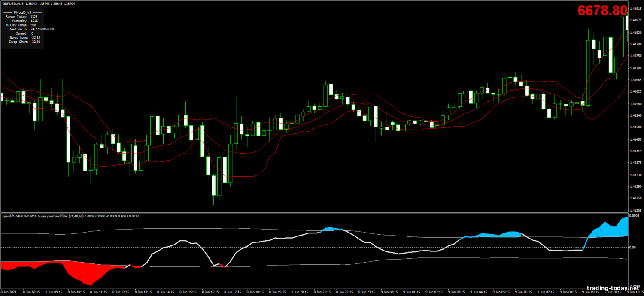Click the 9 Jun 06:15 time label
This screenshot has width=644, height=296.
click(524, 292)
